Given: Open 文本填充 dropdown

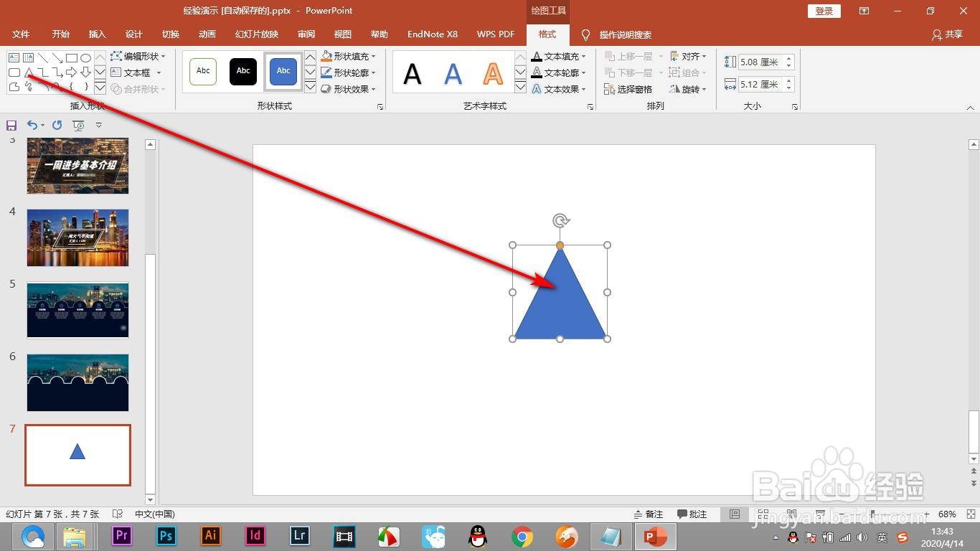Looking at the screenshot, I should [559, 56].
